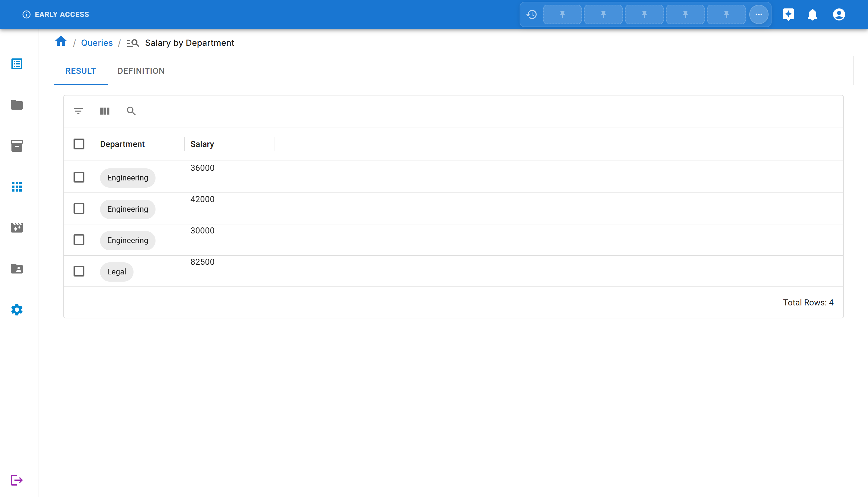
Task: Check the first Engineering row
Action: coord(79,177)
